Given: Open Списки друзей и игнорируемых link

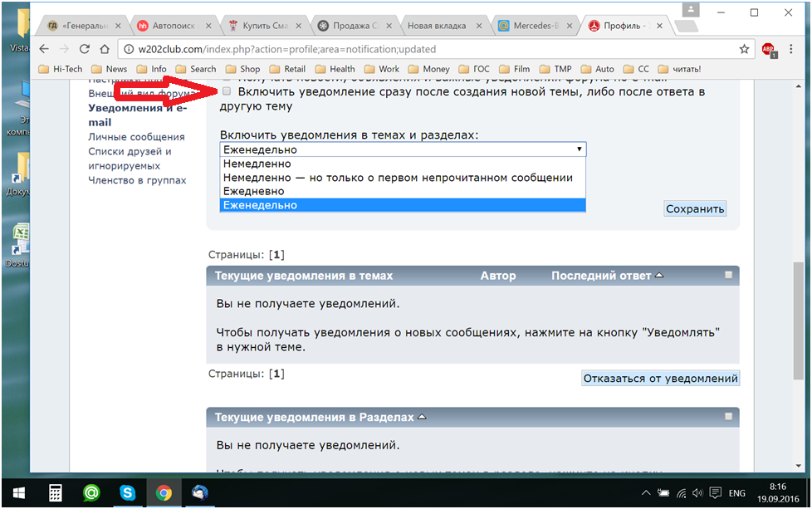Looking at the screenshot, I should click(x=130, y=159).
